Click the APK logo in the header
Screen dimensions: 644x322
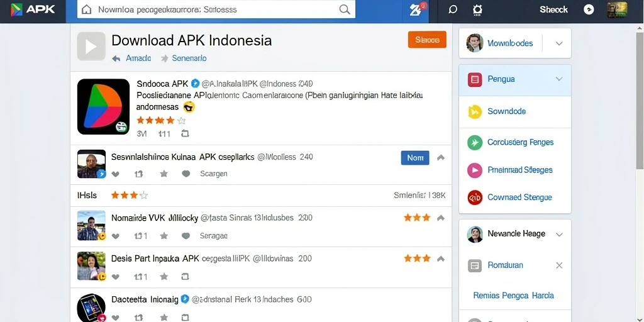point(33,9)
